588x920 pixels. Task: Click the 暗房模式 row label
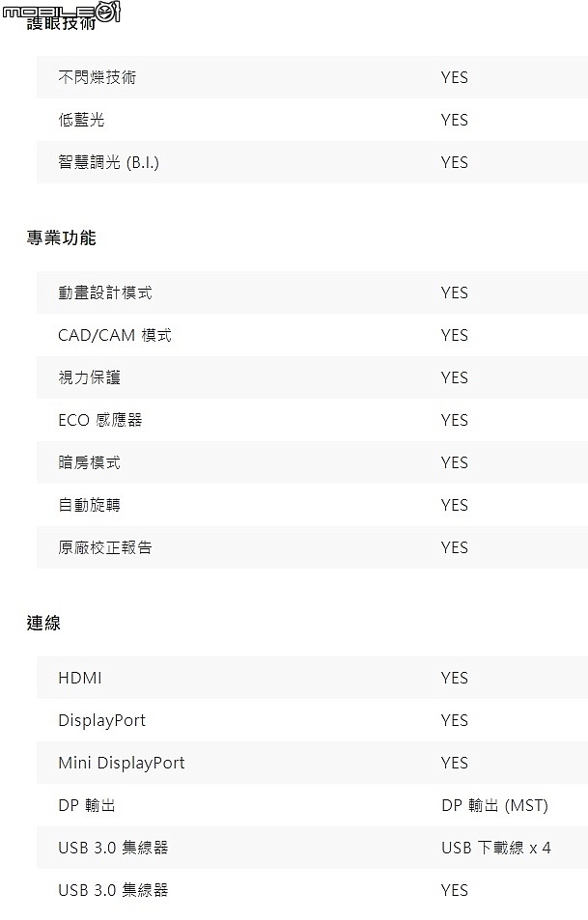point(89,462)
